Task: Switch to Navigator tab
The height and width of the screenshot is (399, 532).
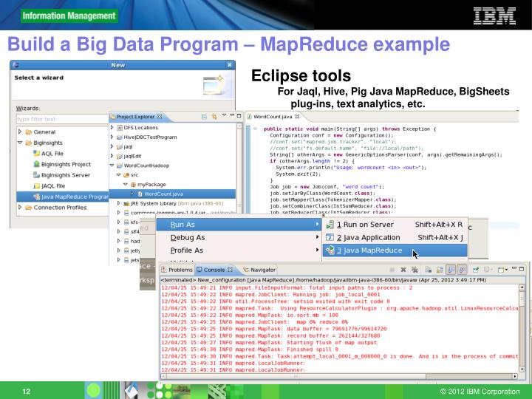Action: pos(259,270)
